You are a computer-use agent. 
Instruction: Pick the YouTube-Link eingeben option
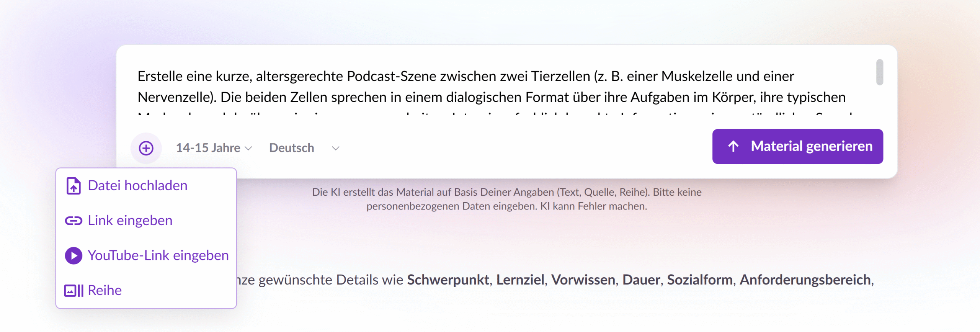pyautogui.click(x=158, y=255)
